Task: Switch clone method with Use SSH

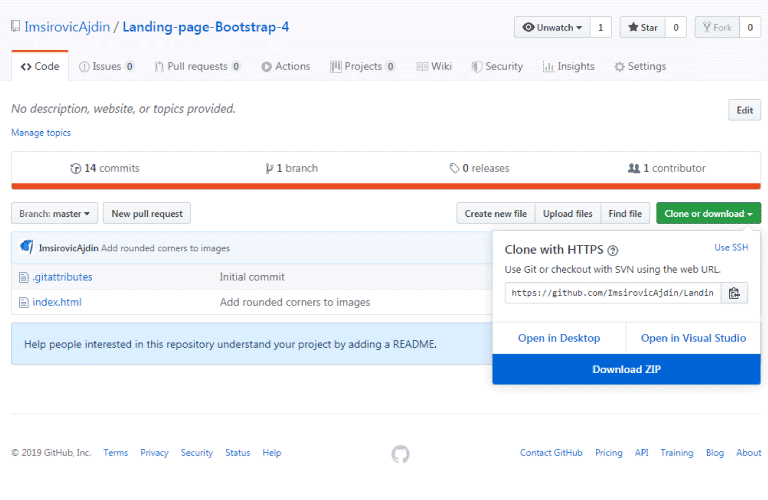Action: (x=731, y=248)
